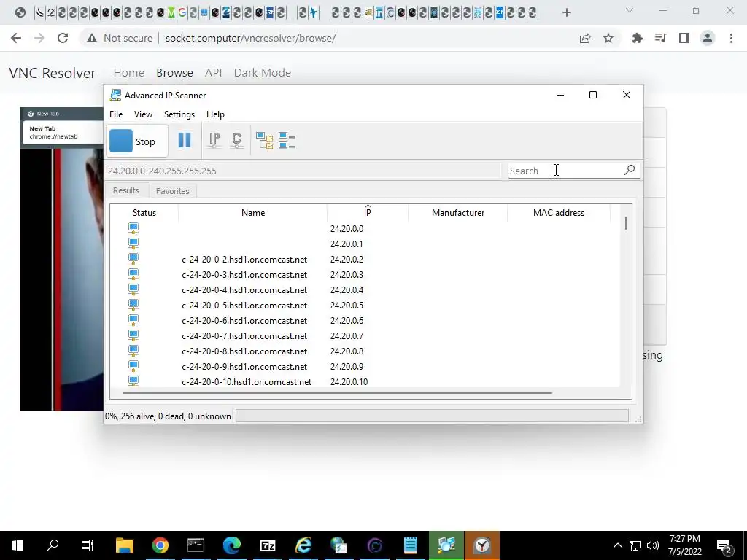The height and width of the screenshot is (560, 747).
Task: Stop the running scan in Advanced IP Scanner
Action: pyautogui.click(x=138, y=141)
